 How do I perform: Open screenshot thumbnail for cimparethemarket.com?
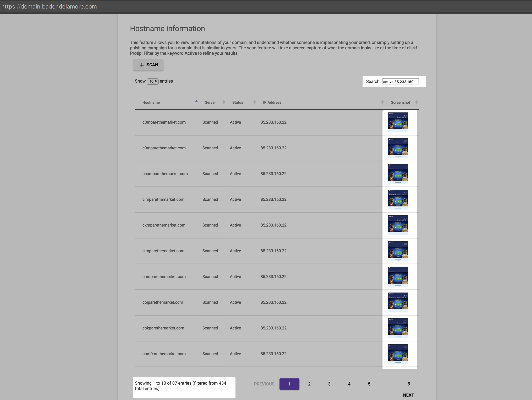tap(398, 199)
